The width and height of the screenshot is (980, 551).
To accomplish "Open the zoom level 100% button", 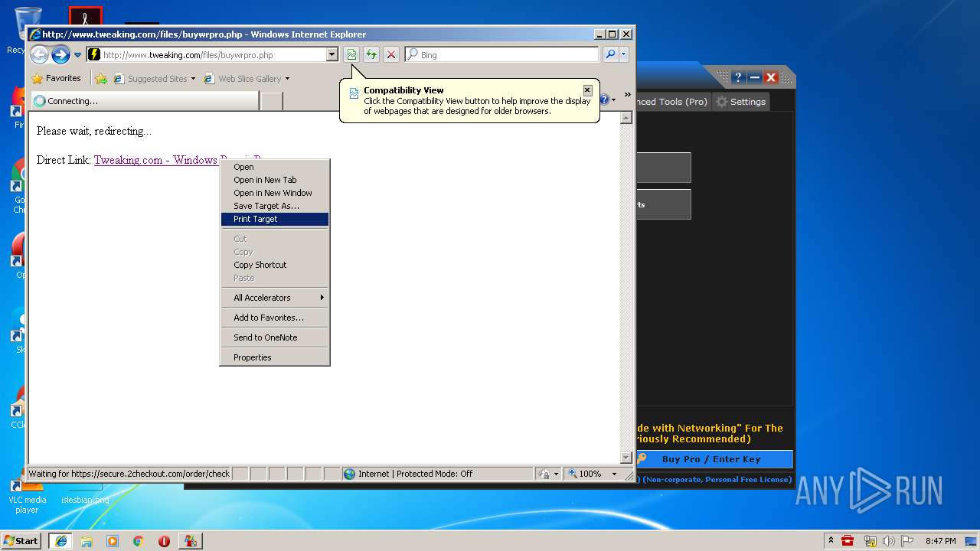I will coord(585,474).
